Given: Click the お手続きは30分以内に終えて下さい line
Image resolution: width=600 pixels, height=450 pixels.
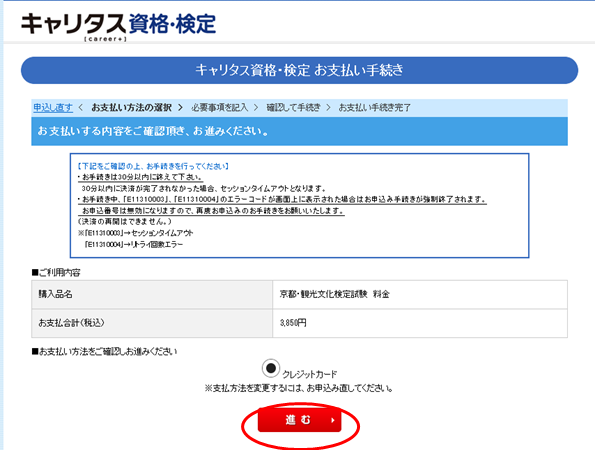Looking at the screenshot, I should coord(140,177).
